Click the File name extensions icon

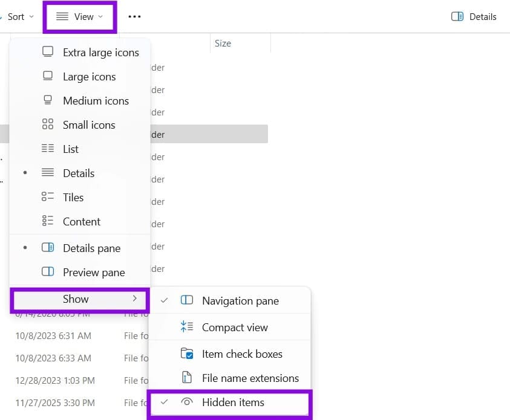click(187, 378)
